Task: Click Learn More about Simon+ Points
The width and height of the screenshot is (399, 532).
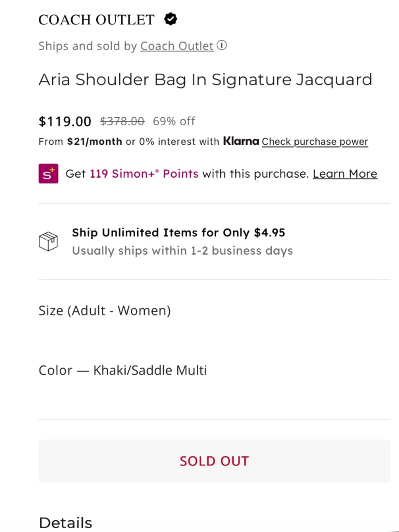Action: coord(345,174)
